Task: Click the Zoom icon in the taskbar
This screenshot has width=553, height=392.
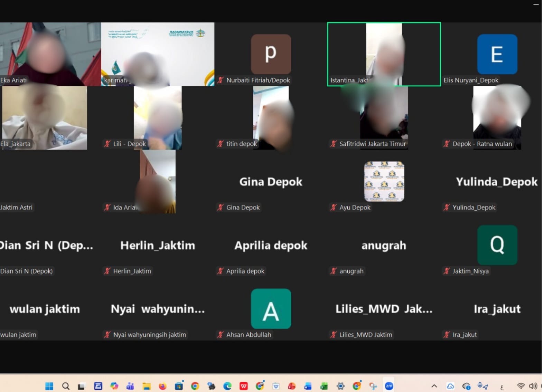Action: 389,386
